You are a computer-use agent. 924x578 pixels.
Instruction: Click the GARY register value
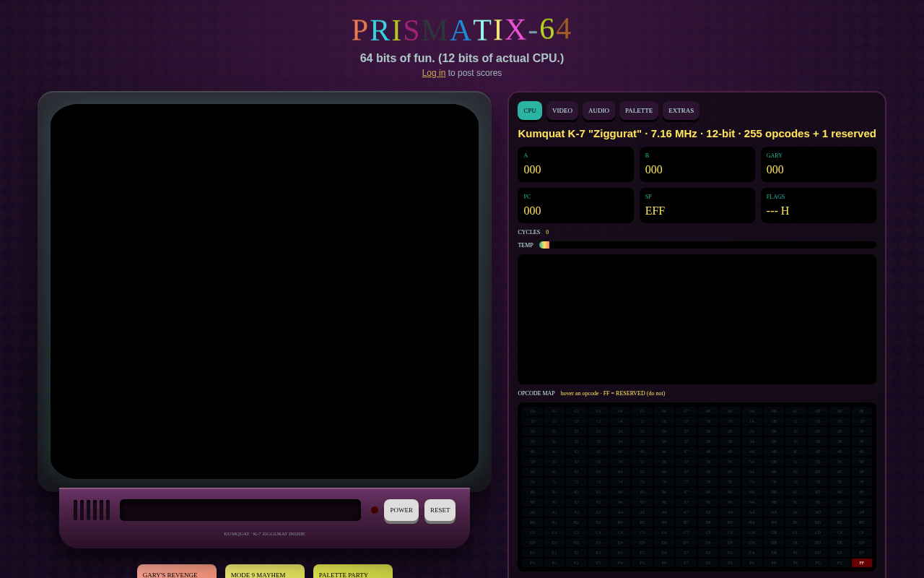coord(775,170)
